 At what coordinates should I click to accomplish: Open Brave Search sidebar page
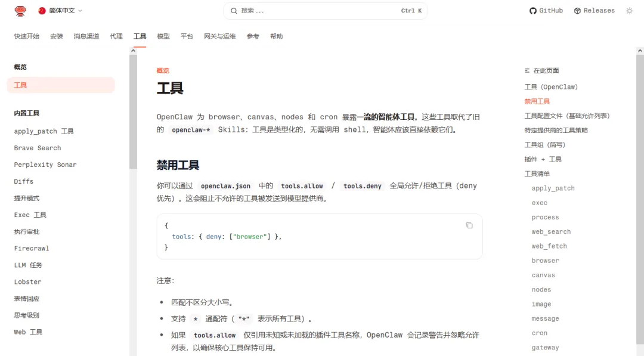click(x=38, y=148)
